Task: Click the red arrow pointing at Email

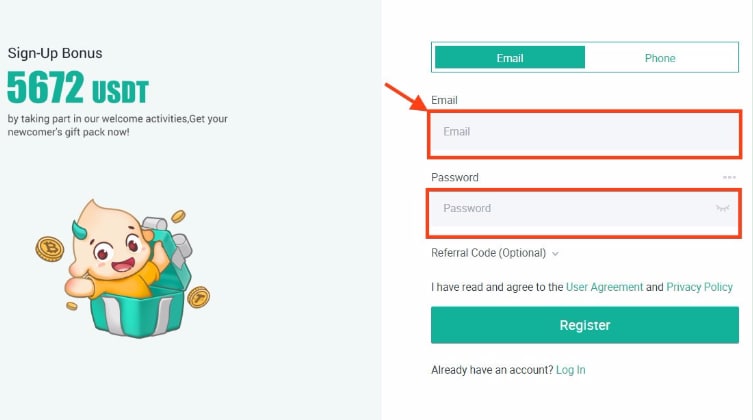Action: 405,96
